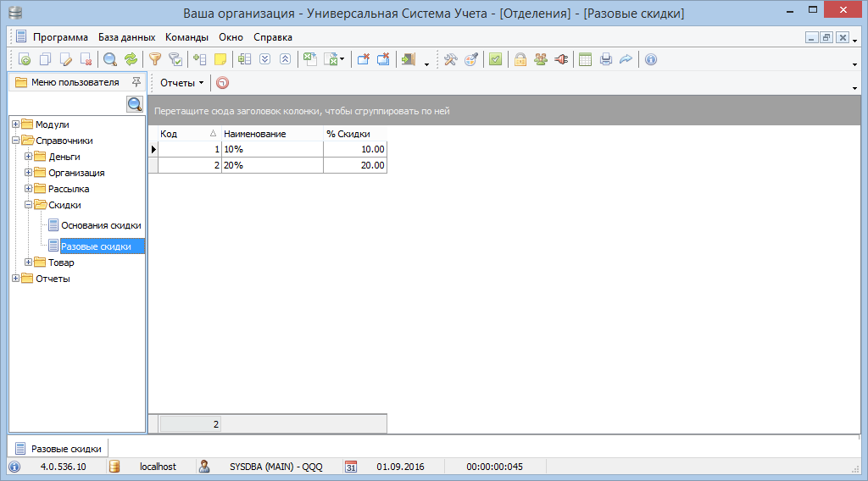Open settings with the wrench tools icon
This screenshot has height=481, width=868.
point(451,59)
